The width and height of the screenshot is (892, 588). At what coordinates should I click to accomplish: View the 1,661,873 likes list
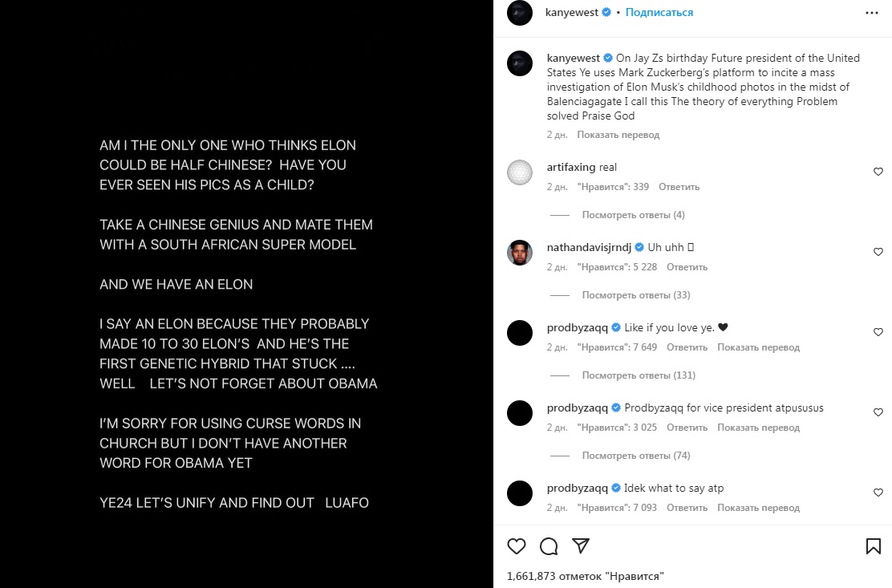[586, 576]
